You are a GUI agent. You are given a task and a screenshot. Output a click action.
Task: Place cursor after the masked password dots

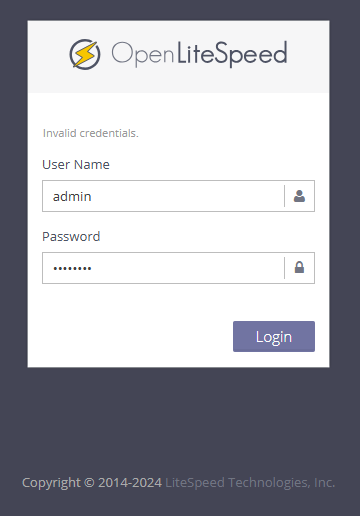point(92,268)
